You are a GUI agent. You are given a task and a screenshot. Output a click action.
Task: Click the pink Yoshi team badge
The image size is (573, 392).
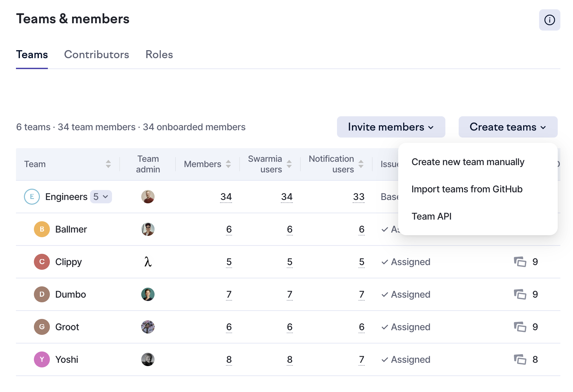(42, 359)
